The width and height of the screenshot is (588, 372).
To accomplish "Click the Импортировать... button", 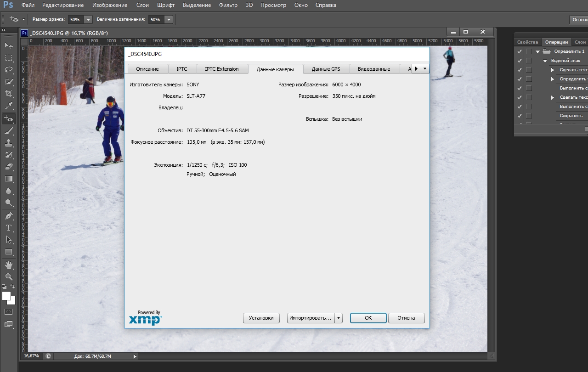I will 311,318.
